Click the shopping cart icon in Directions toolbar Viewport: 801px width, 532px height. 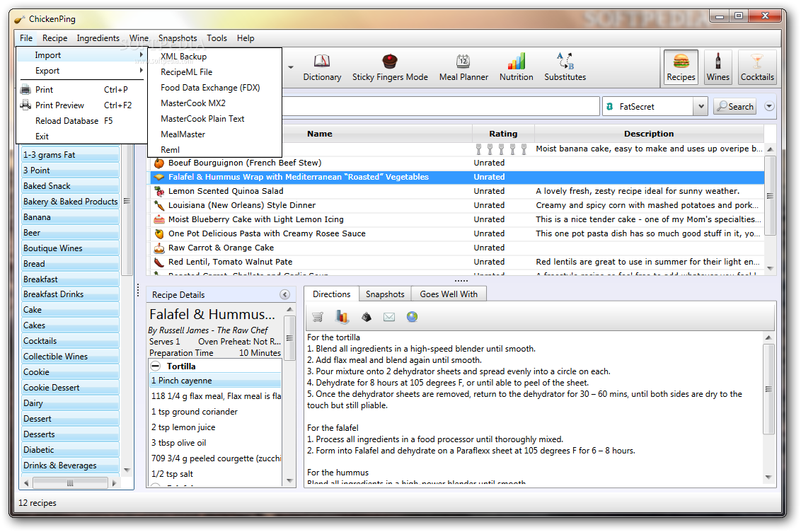(318, 317)
